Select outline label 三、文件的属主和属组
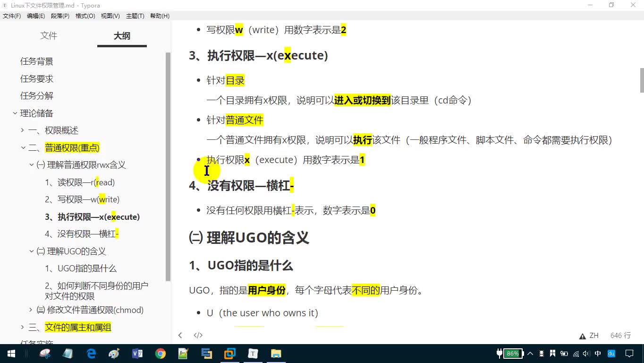The height and width of the screenshot is (363, 644). coord(70,327)
